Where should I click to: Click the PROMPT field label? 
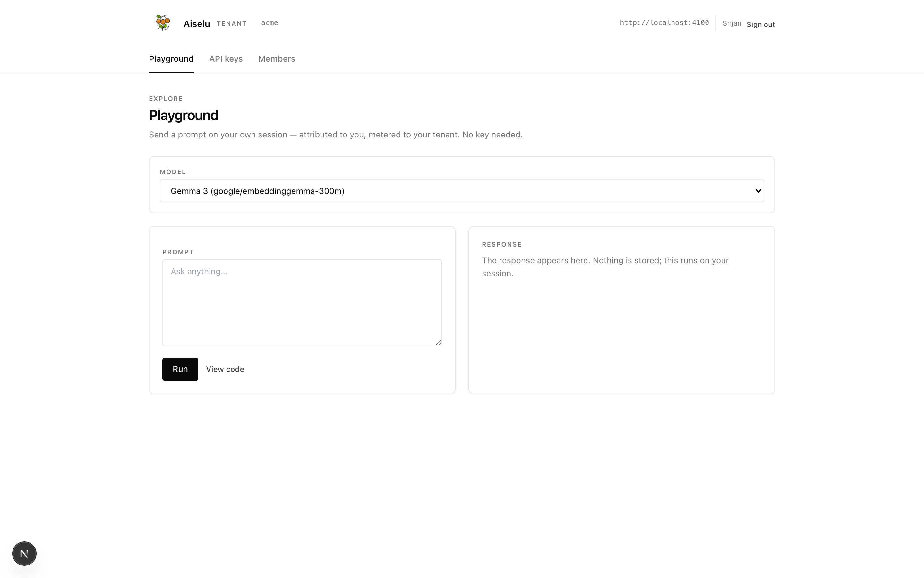click(x=178, y=252)
